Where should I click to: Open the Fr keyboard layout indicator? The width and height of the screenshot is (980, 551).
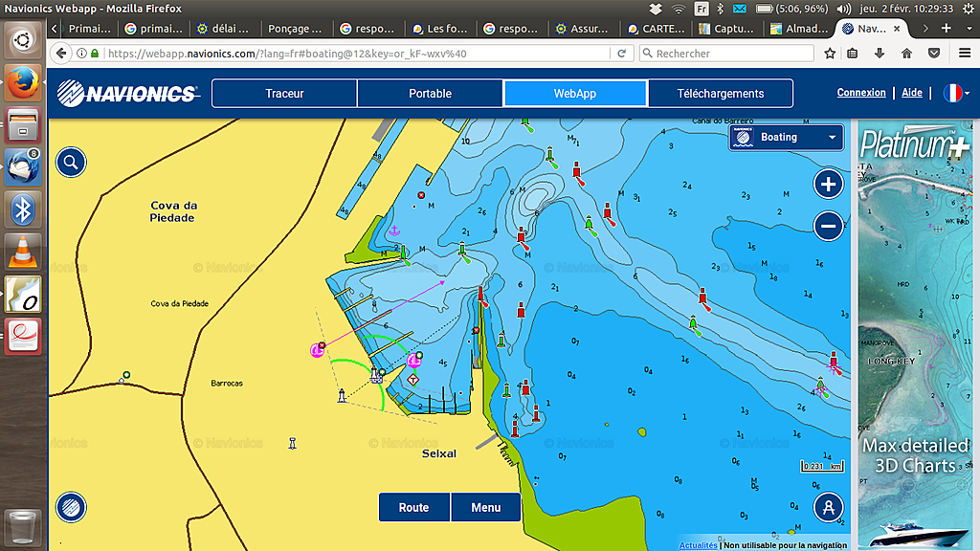click(x=702, y=9)
